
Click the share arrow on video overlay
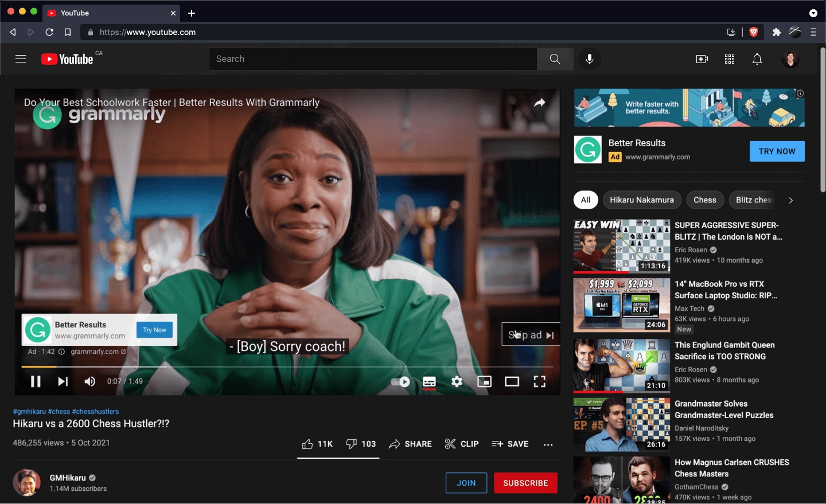(540, 103)
